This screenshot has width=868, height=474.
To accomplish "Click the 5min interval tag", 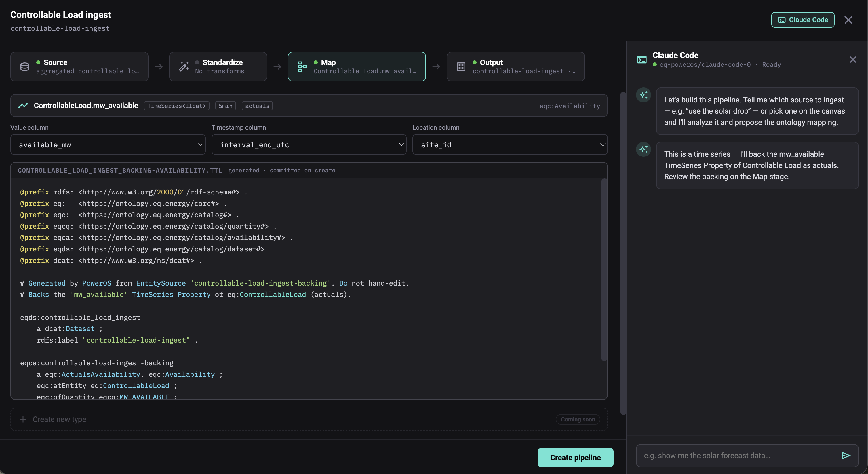I will click(x=225, y=106).
